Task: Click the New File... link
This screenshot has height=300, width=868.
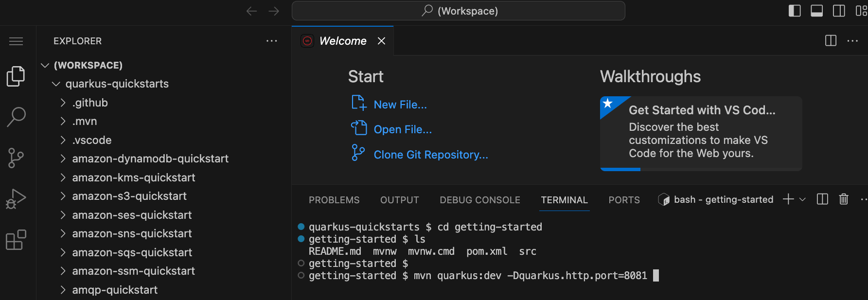Action: click(400, 105)
